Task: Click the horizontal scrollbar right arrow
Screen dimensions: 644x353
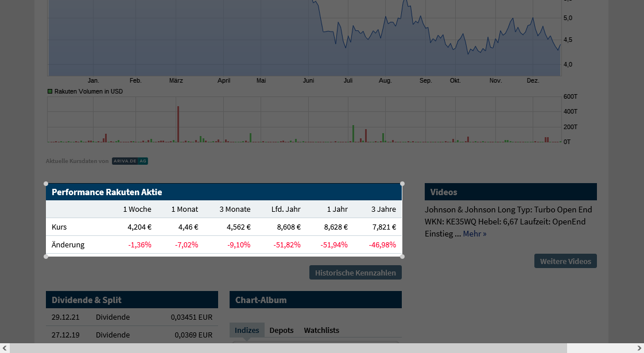Action: pos(639,348)
